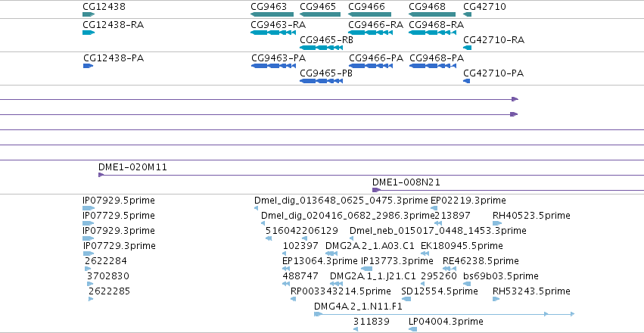Open the CG42710 gene label
This screenshot has height=333, width=644.
tap(484, 7)
